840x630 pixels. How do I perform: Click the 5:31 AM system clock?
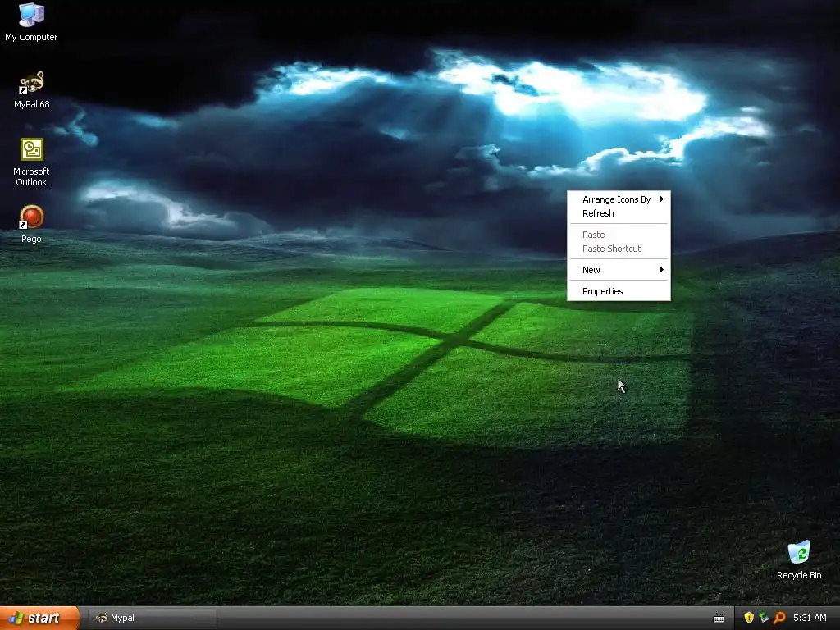pos(810,618)
